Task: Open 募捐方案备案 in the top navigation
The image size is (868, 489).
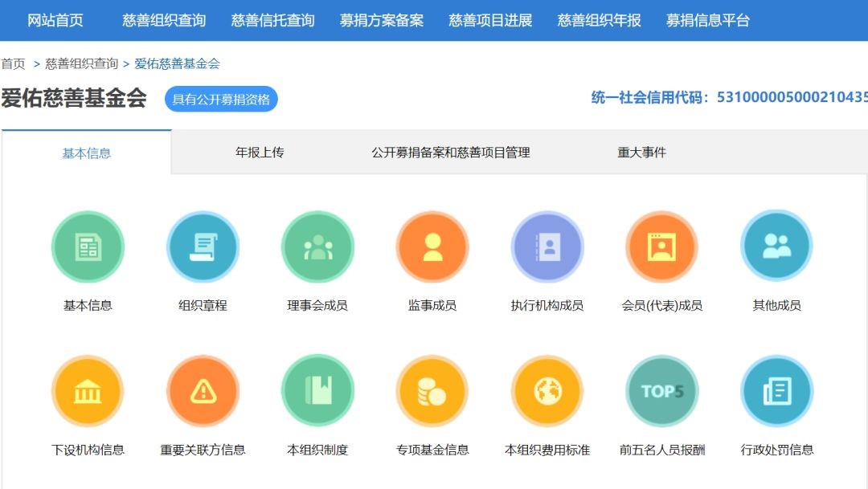Action: [382, 20]
